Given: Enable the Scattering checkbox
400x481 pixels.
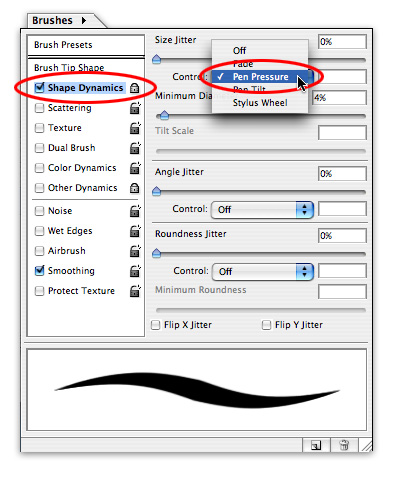Looking at the screenshot, I should coord(39,108).
